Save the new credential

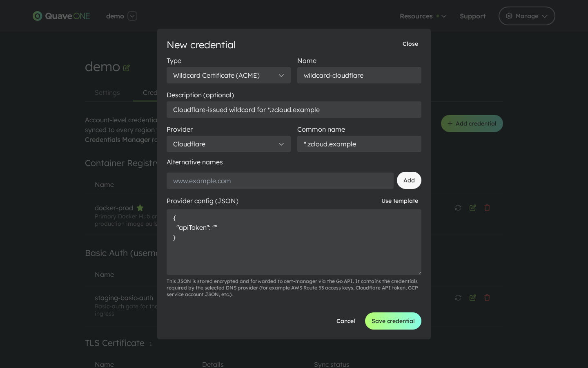[x=393, y=321]
